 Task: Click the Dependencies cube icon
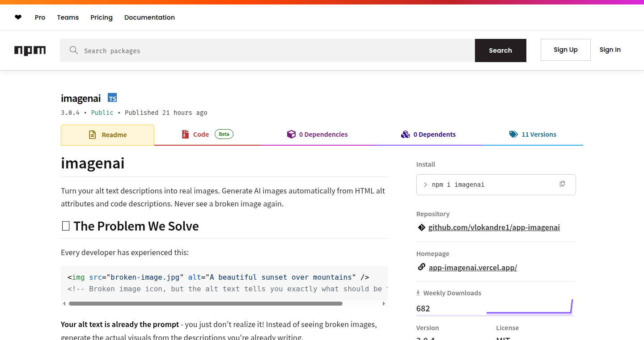(291, 134)
